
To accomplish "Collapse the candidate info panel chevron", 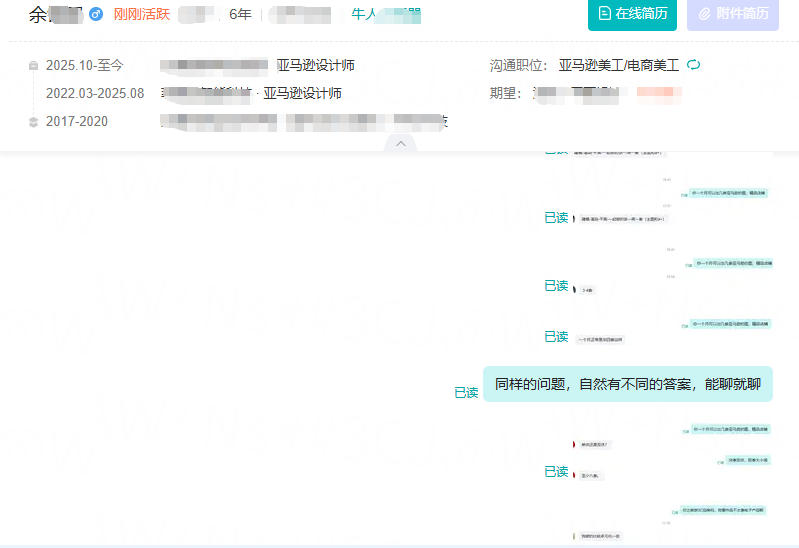I will point(400,144).
